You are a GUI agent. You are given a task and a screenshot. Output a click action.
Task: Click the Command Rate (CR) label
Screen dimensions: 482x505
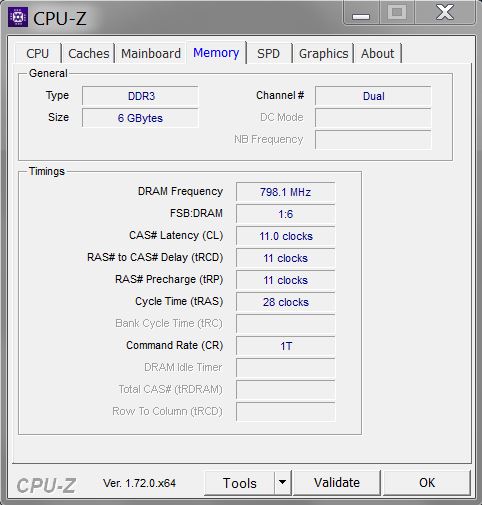pyautogui.click(x=175, y=345)
